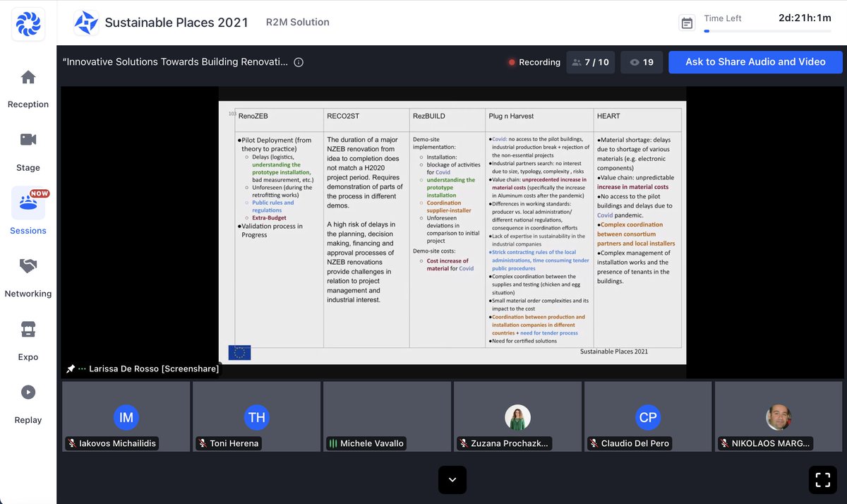This screenshot has width=847, height=504.
Task: Visit the Expo booth section
Action: [x=28, y=342]
